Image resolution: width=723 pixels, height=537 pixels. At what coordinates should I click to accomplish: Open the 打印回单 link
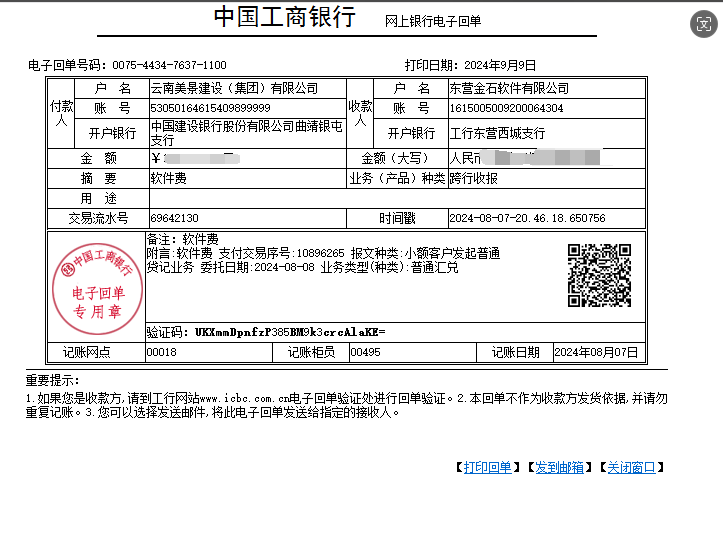(487, 467)
